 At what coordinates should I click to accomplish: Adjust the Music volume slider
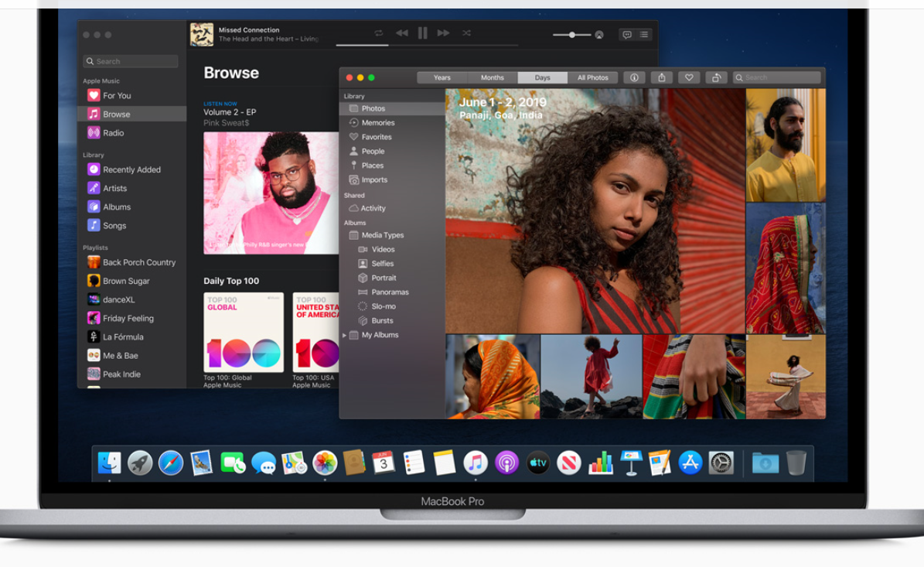[x=571, y=35]
